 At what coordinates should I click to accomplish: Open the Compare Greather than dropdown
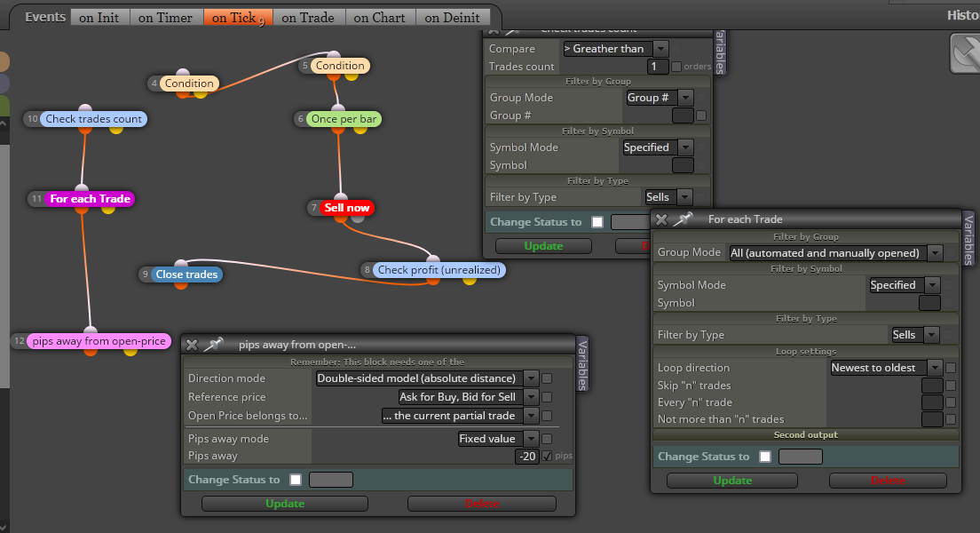click(x=660, y=49)
